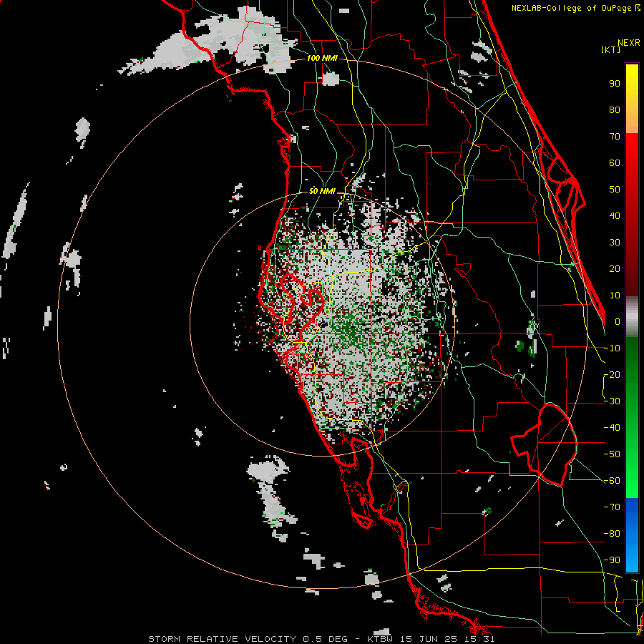Click the positive 50 scale value

(615, 190)
